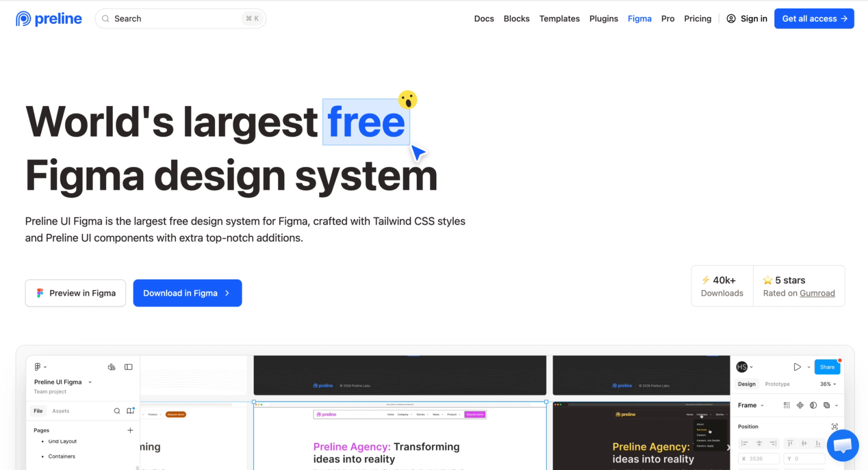Click the align top icon under Position
Viewport: 868px width, 470px height.
tap(790, 443)
